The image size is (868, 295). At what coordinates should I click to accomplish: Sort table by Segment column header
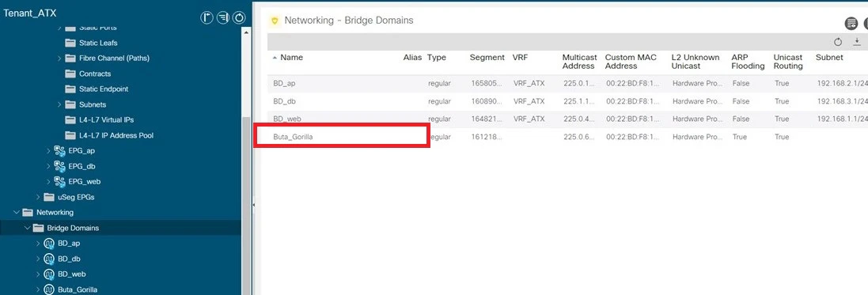click(x=487, y=58)
